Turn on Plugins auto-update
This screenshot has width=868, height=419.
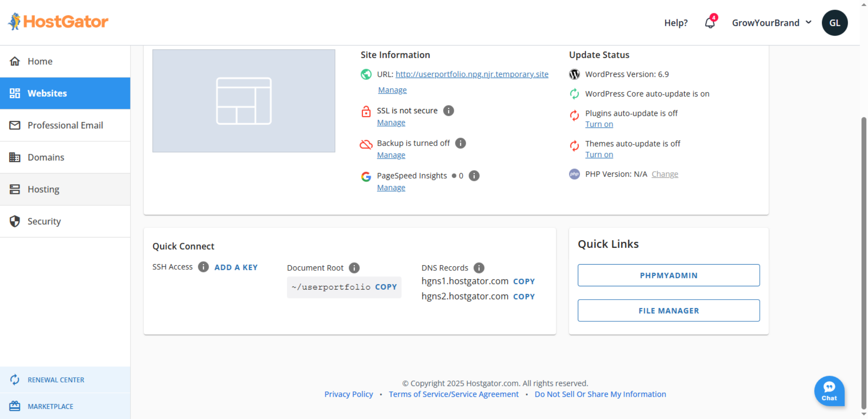[x=599, y=124]
